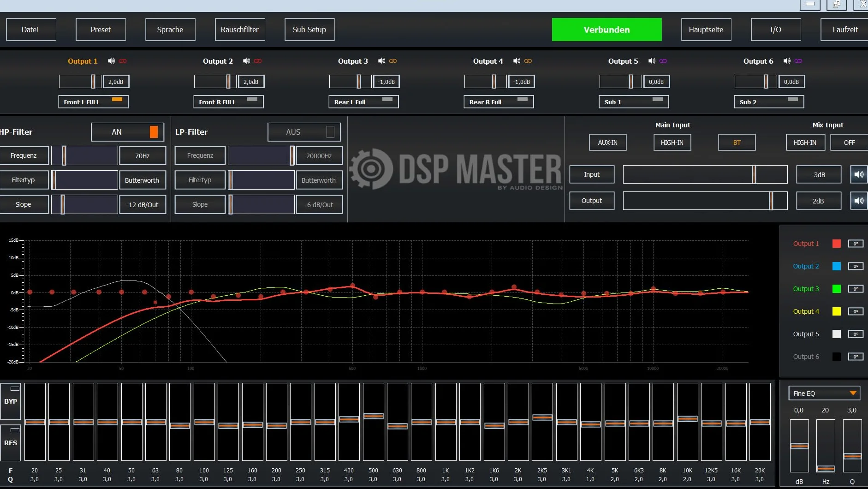Image resolution: width=868 pixels, height=489 pixels.
Task: Mute Output 5 speaker icon
Action: point(652,61)
